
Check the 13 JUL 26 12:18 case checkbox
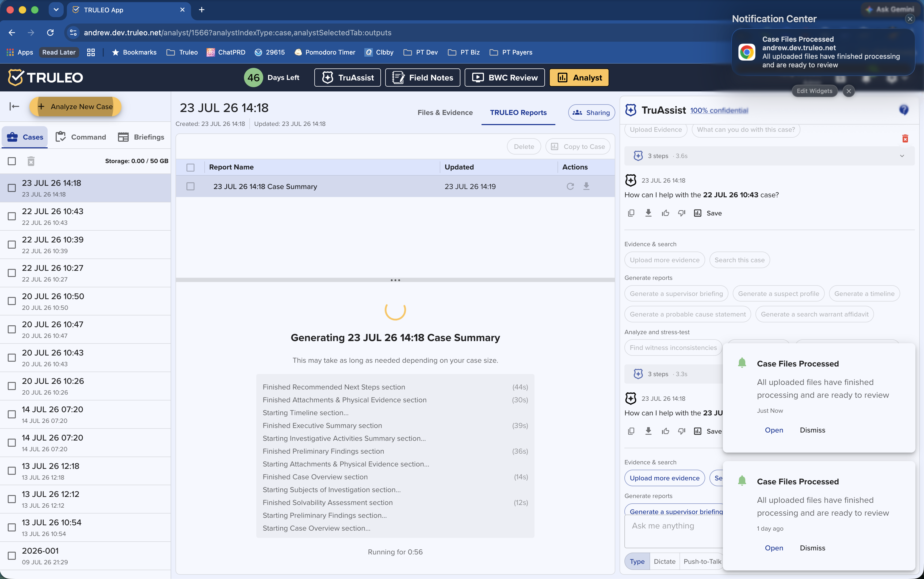12,471
